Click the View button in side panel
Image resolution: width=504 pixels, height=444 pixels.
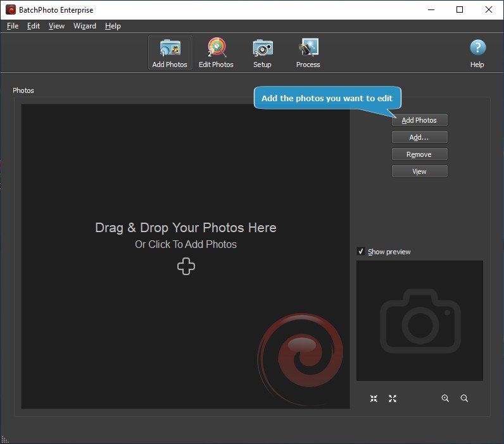(x=419, y=171)
